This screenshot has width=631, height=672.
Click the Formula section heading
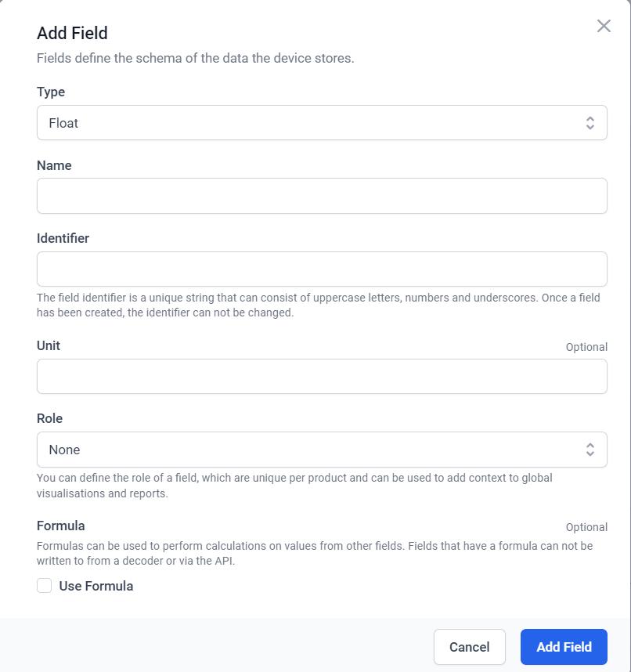60,526
